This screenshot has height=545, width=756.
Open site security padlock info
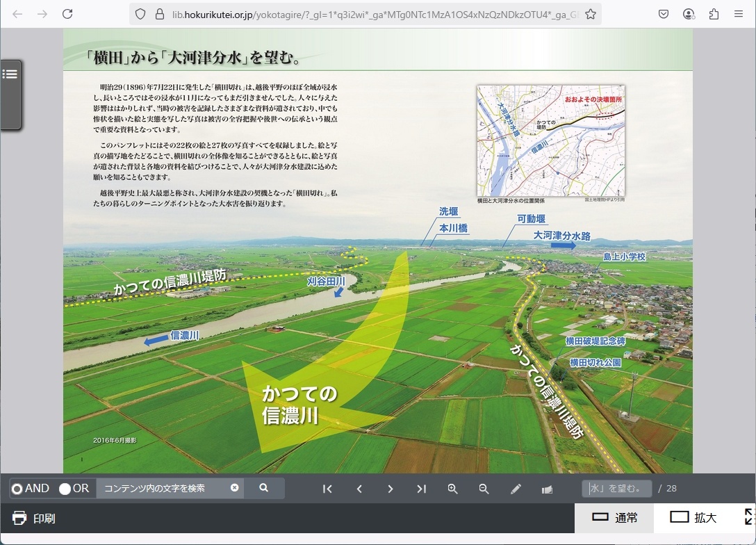(x=160, y=14)
